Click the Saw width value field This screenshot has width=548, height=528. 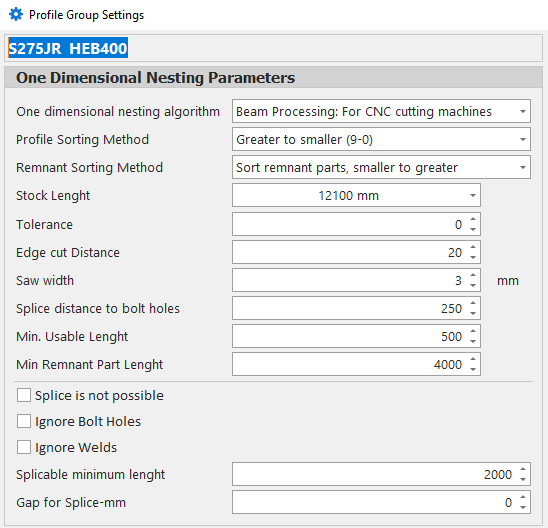[x=350, y=280]
